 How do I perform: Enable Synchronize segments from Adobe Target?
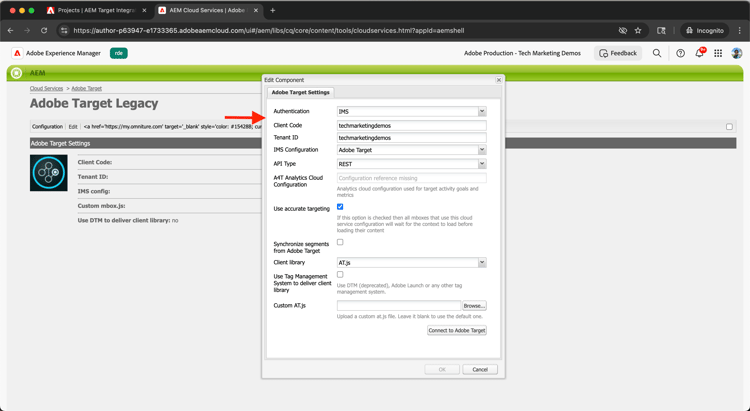pyautogui.click(x=340, y=242)
